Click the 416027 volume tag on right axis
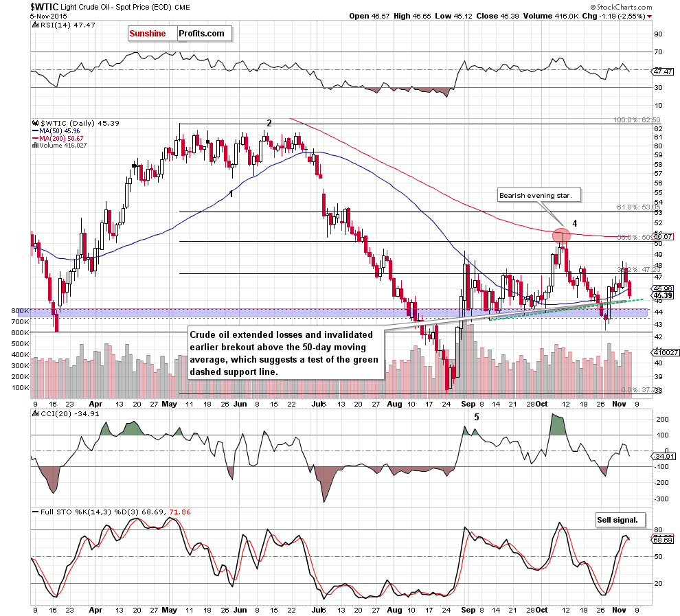 tap(666, 352)
